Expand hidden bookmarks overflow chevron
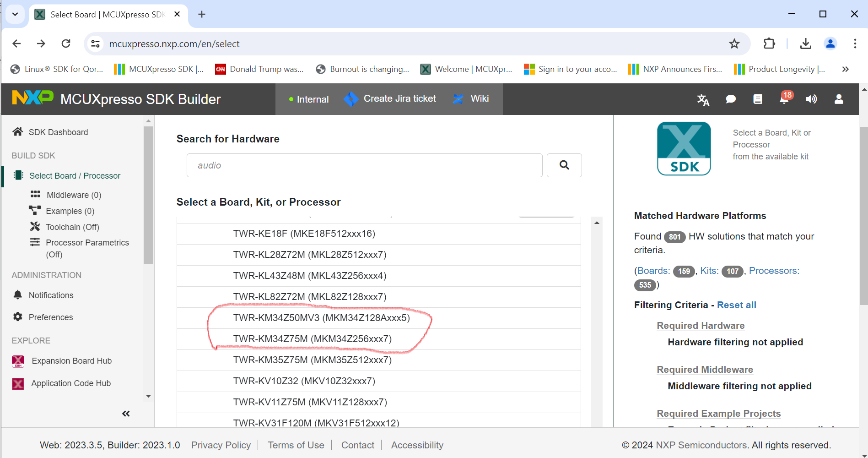The height and width of the screenshot is (458, 868). 845,69
